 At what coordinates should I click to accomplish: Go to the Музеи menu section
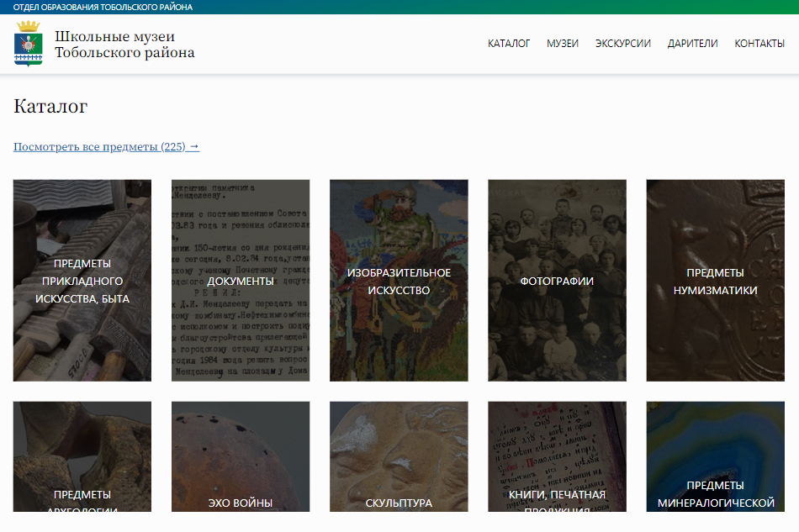[563, 44]
